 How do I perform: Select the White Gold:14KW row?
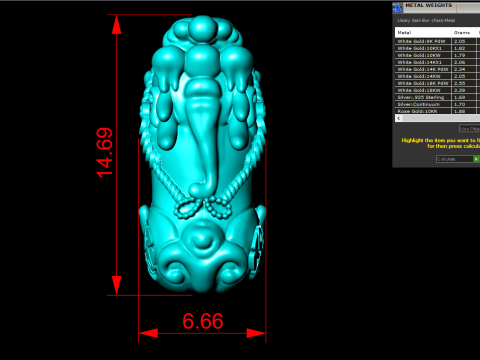[437, 76]
